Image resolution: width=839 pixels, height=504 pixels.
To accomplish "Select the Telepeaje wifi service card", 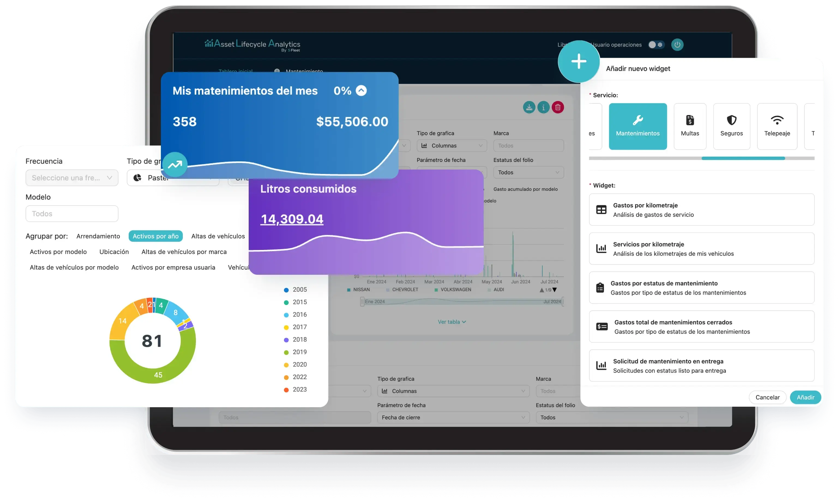I will [x=777, y=126].
